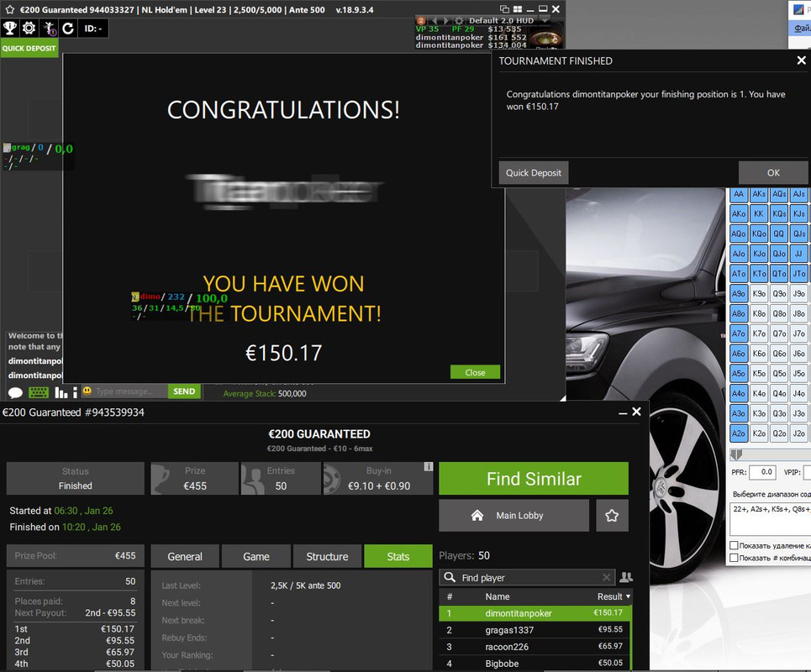Click the favorite star in table title bar
This screenshot has height=672, width=811.
click(9, 10)
